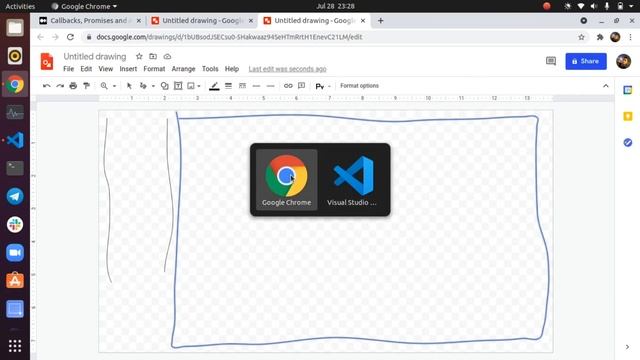The height and width of the screenshot is (360, 640).
Task: Add a comment from the toolbar
Action: point(302,86)
